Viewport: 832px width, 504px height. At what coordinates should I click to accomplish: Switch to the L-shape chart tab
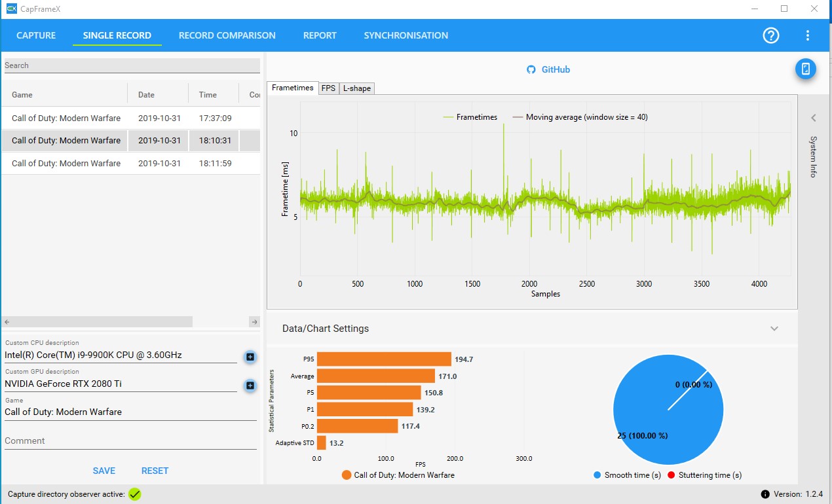[357, 88]
